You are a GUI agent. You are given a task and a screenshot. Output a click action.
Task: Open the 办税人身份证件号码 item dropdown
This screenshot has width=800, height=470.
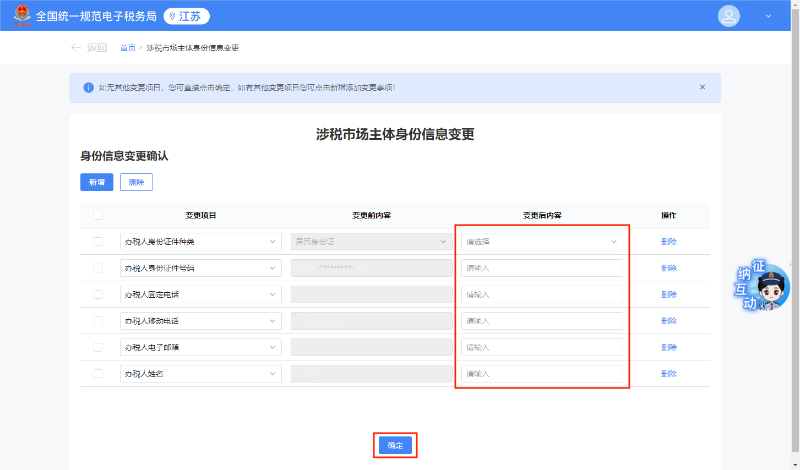201,268
